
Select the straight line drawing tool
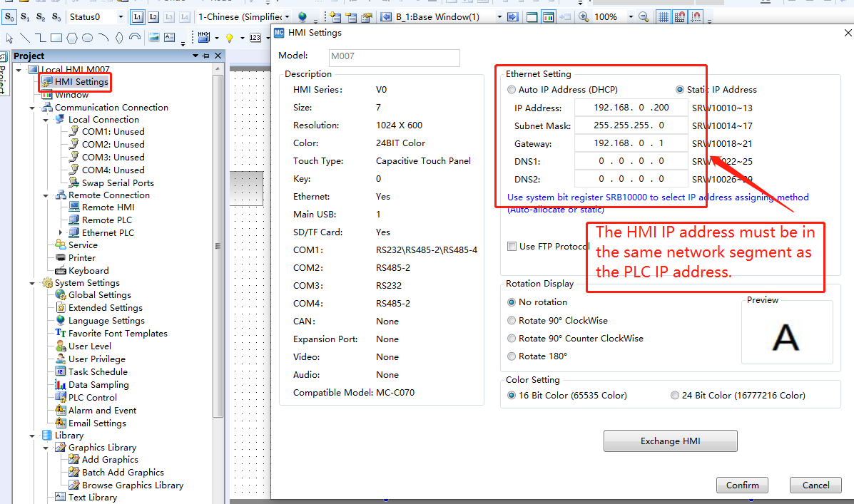coord(25,38)
